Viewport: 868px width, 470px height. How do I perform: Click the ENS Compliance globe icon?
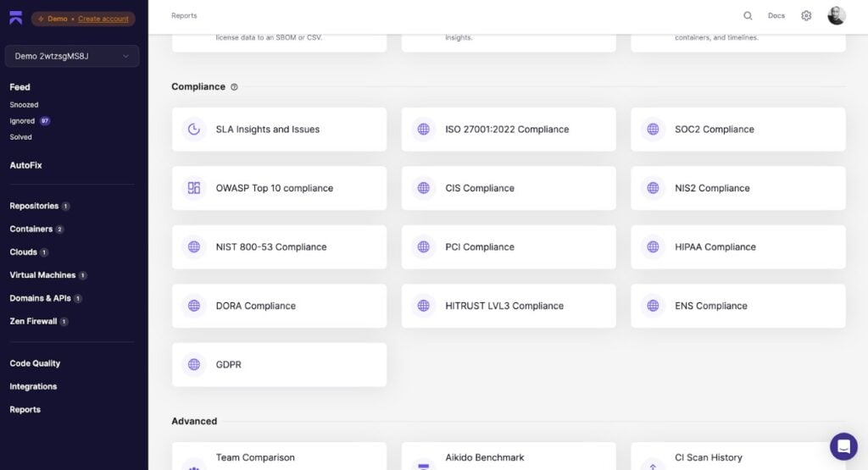pyautogui.click(x=654, y=306)
